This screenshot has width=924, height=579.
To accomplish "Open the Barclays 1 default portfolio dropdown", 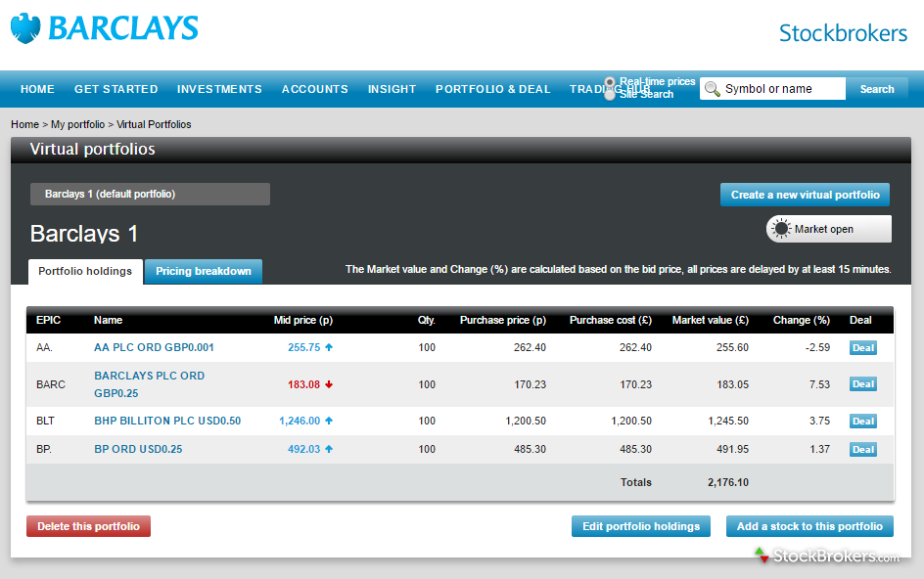I will pos(151,195).
